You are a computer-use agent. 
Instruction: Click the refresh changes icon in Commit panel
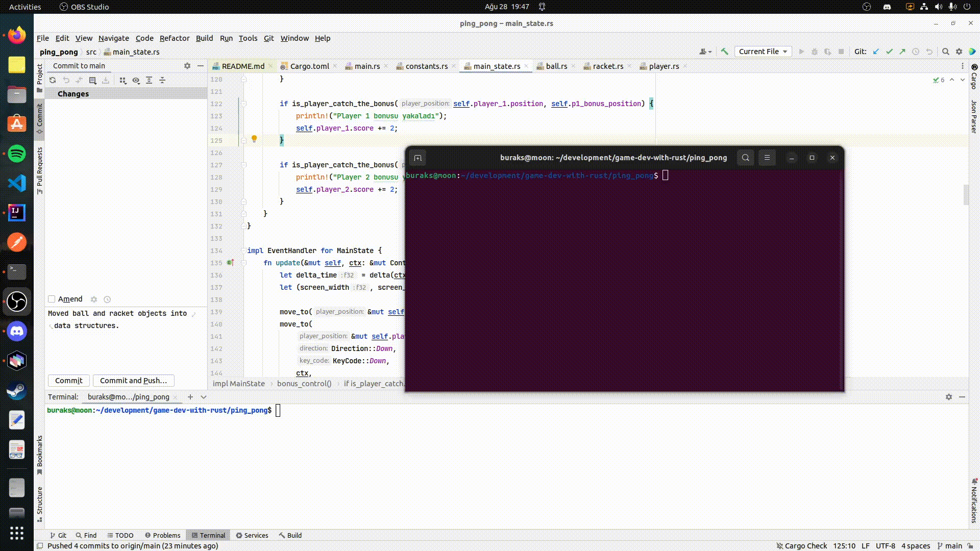coord(53,80)
